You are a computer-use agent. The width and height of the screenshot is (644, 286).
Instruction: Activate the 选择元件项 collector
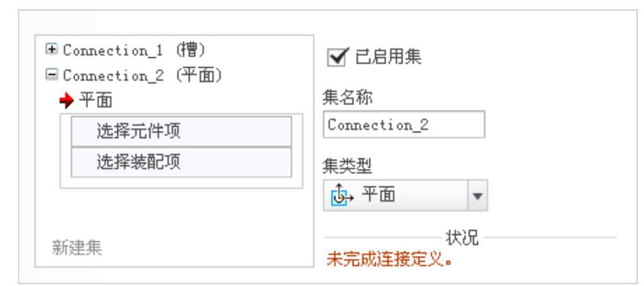(181, 131)
